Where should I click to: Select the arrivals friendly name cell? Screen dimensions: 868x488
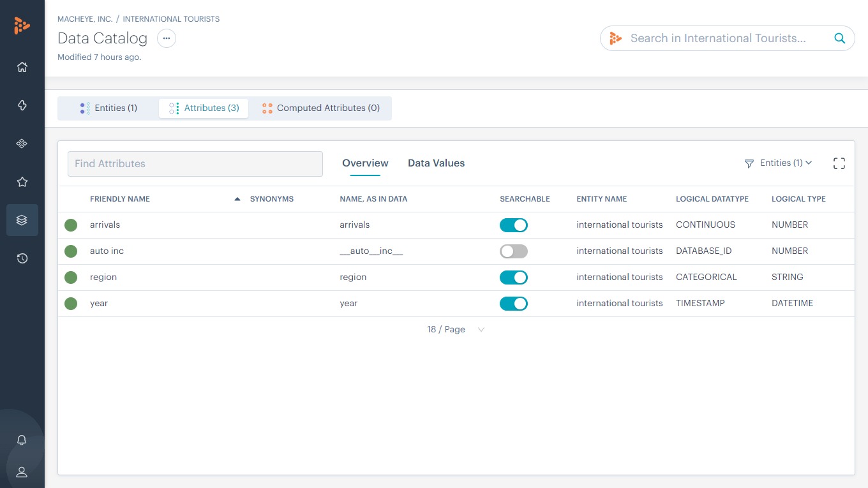click(105, 225)
